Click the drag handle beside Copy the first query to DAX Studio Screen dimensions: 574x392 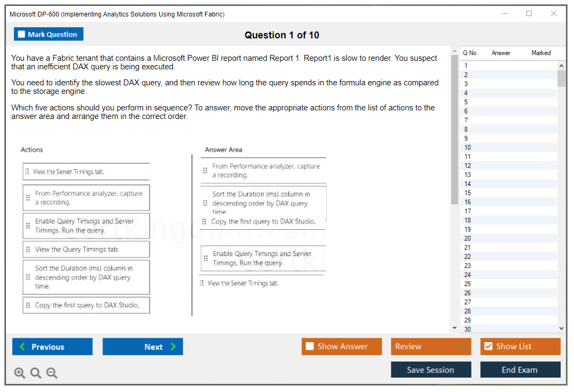coord(28,305)
